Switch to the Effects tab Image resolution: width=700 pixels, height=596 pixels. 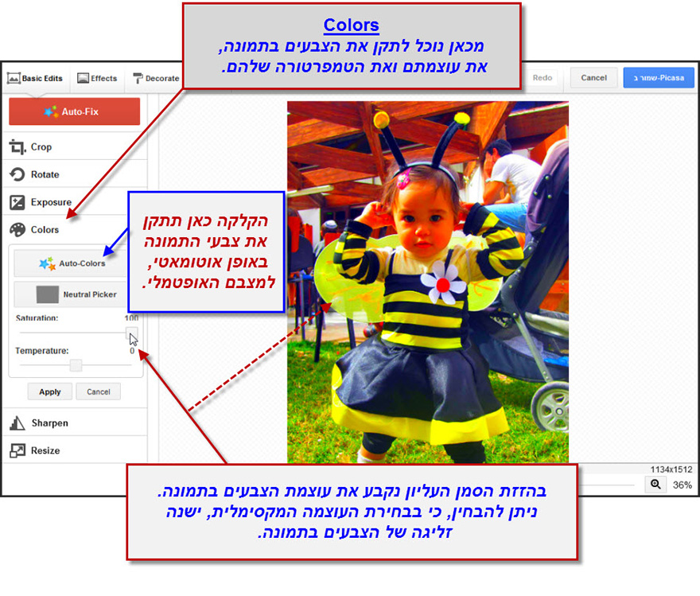pyautogui.click(x=97, y=78)
